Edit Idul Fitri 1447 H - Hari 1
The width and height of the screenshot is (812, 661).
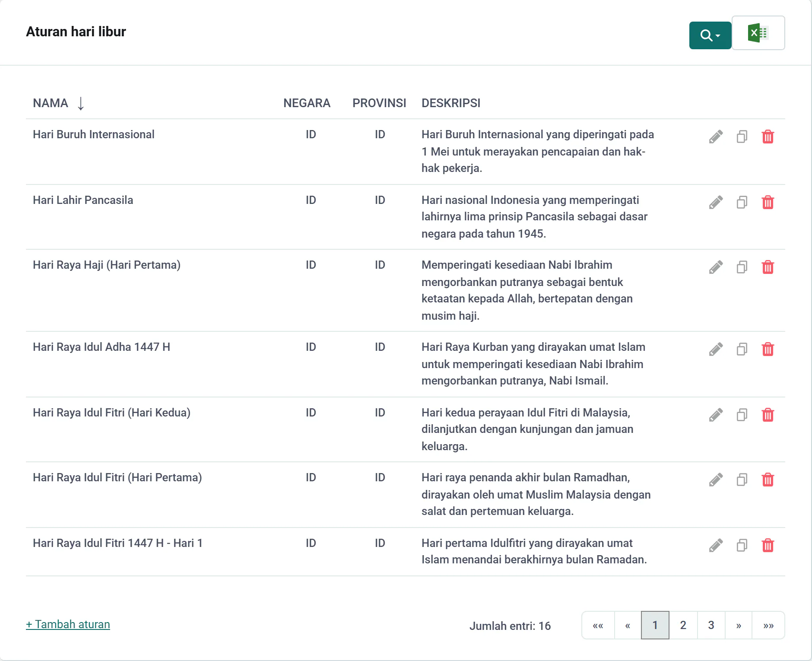point(716,545)
